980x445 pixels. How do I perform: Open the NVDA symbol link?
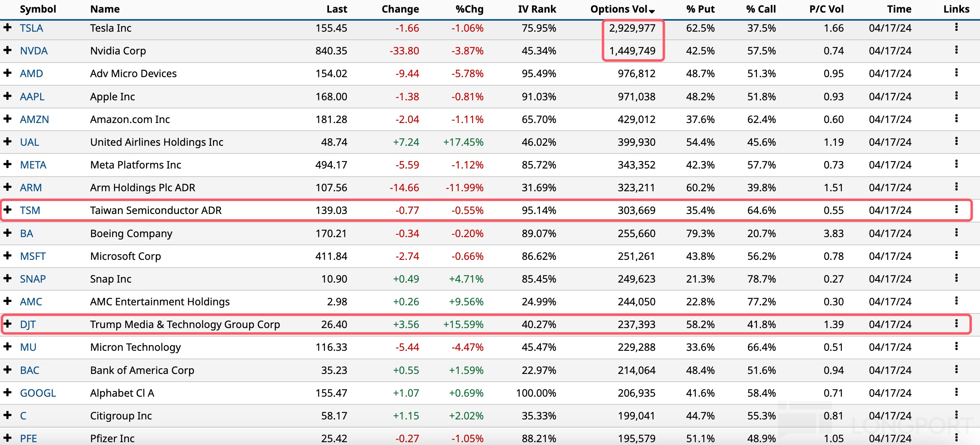click(x=34, y=51)
